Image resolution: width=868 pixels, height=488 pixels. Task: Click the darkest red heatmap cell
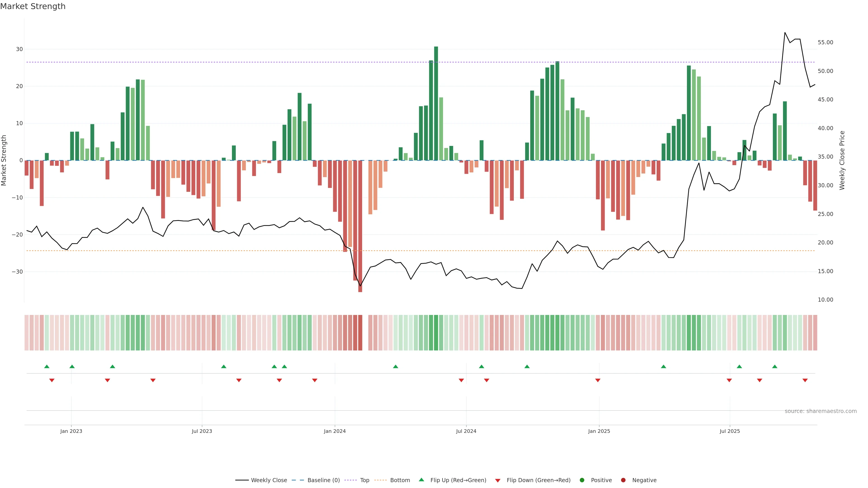tap(360, 333)
